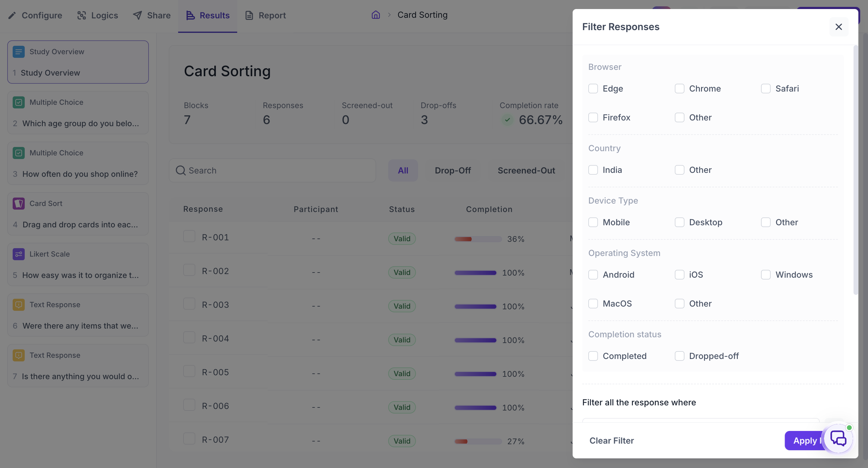Open the Logics tab
The image size is (868, 468).
click(98, 15)
